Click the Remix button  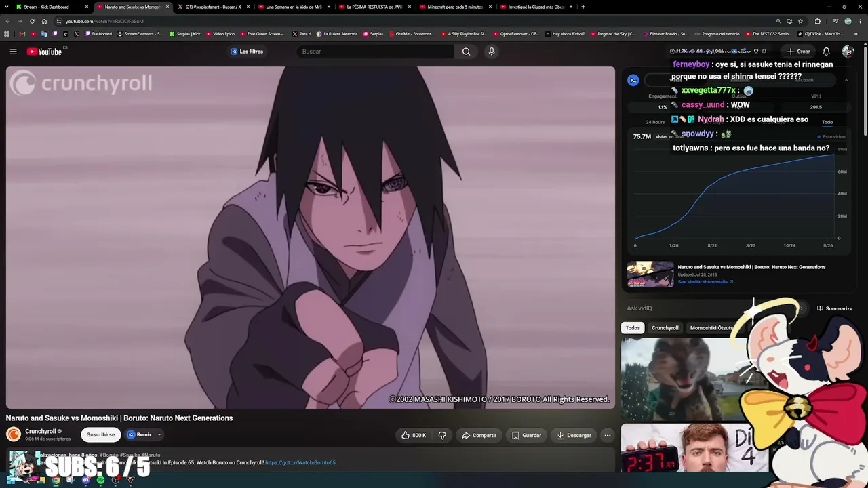140,435
